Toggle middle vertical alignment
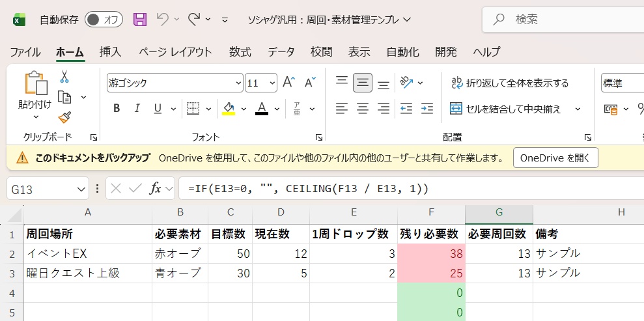The image size is (644, 321). click(363, 83)
